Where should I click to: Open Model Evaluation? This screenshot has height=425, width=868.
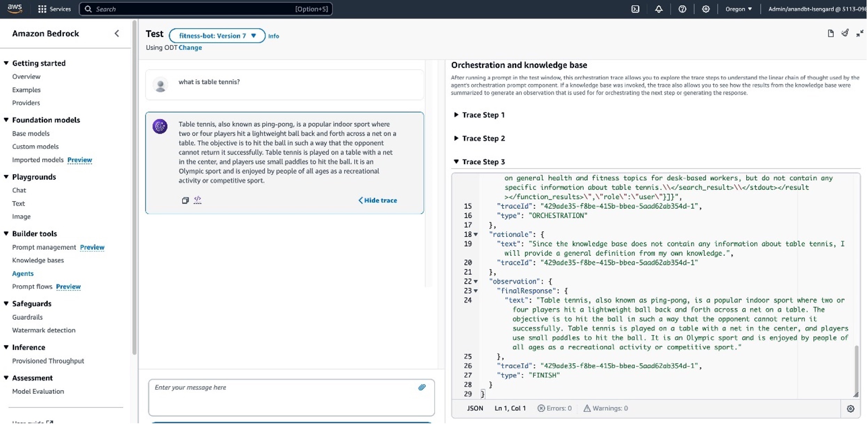38,392
